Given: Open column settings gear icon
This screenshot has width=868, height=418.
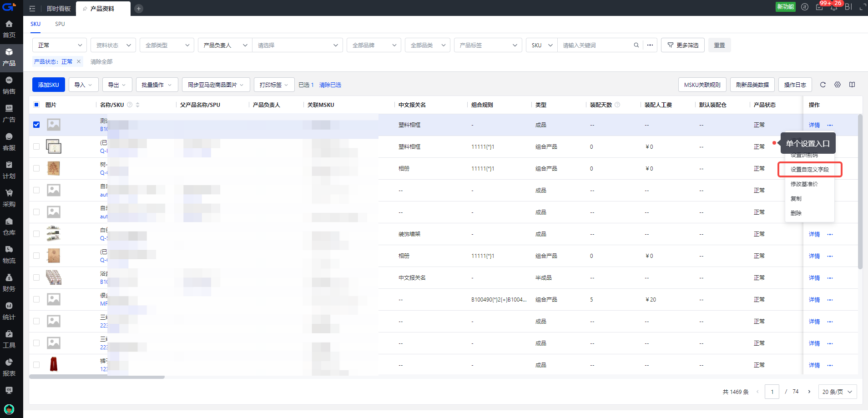Looking at the screenshot, I should (x=837, y=85).
